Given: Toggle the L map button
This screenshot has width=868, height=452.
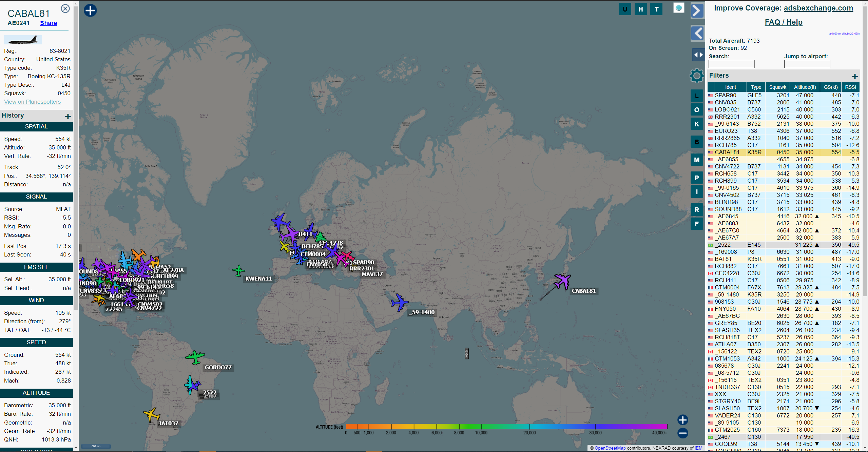Looking at the screenshot, I should tap(697, 96).
